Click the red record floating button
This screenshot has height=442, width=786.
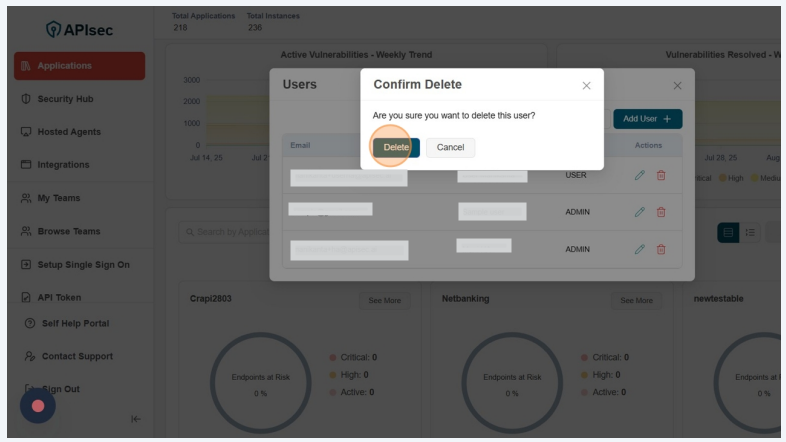(38, 406)
